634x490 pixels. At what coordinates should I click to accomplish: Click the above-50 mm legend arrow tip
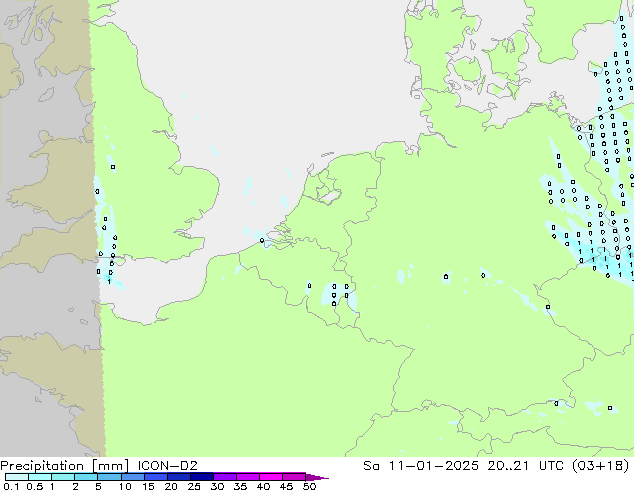(317, 477)
